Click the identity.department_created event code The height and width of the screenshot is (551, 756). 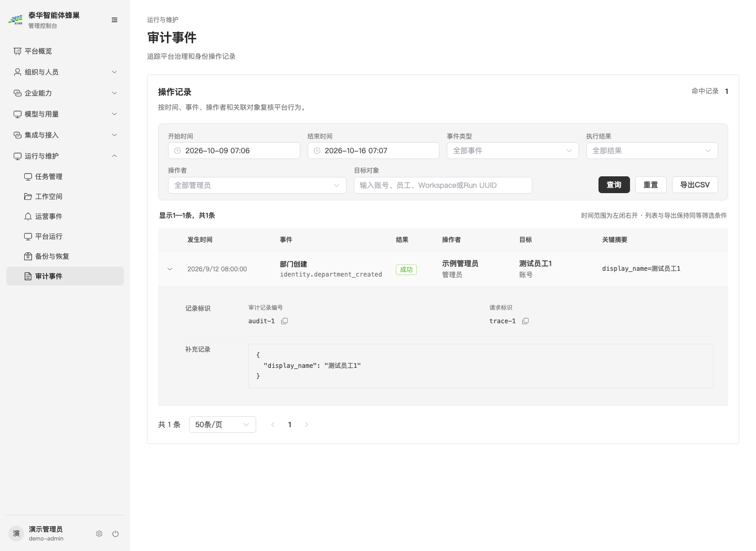tap(331, 274)
